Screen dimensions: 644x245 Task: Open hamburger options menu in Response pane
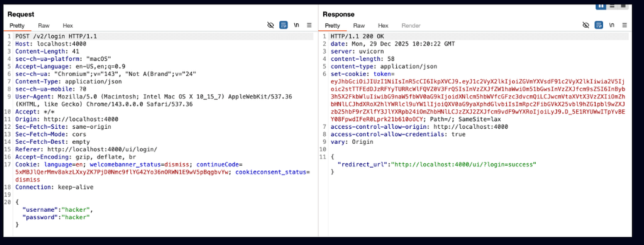coord(625,26)
